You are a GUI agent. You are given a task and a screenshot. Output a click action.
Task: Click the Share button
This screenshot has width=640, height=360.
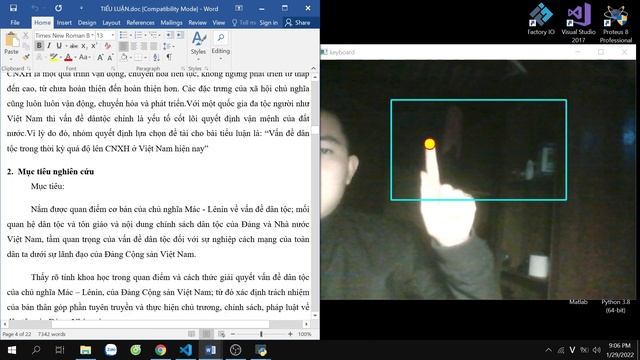pyautogui.click(x=298, y=22)
